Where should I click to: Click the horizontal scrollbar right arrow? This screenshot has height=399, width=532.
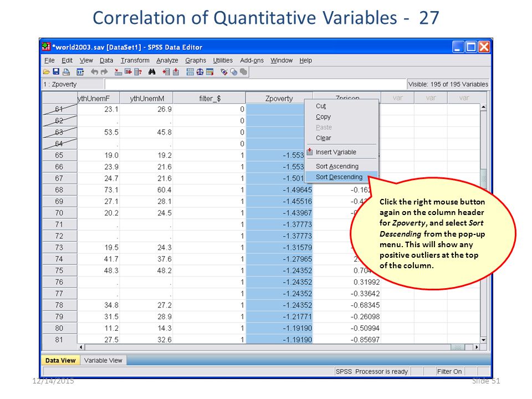[477, 347]
